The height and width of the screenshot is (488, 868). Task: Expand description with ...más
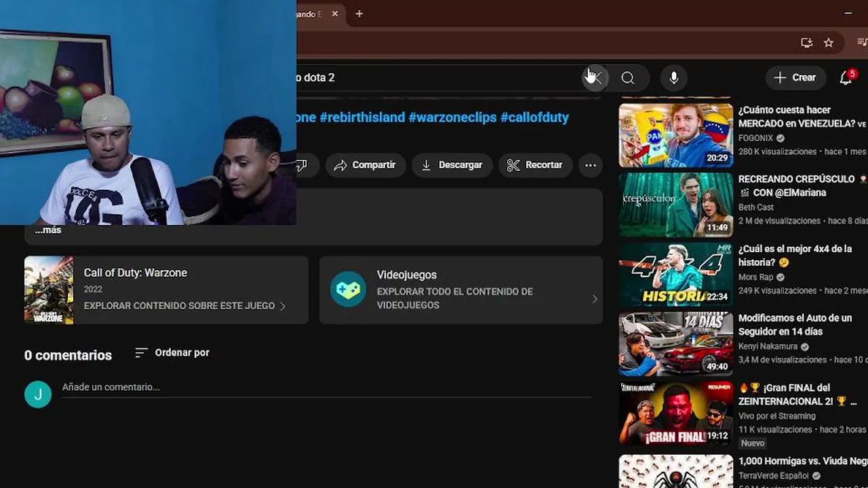(48, 230)
